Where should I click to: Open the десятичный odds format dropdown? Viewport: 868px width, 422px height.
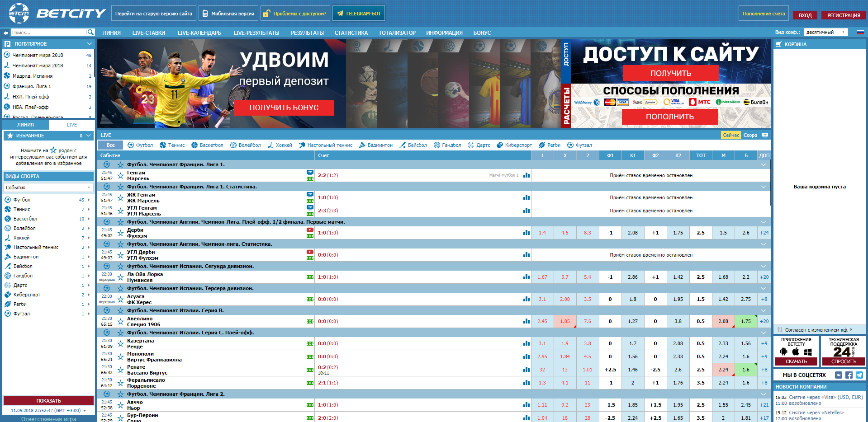(x=826, y=32)
